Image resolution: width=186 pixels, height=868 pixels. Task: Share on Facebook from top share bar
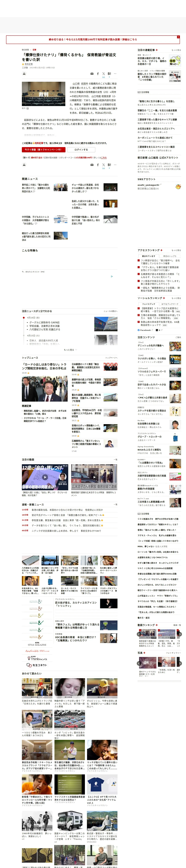[98, 73]
